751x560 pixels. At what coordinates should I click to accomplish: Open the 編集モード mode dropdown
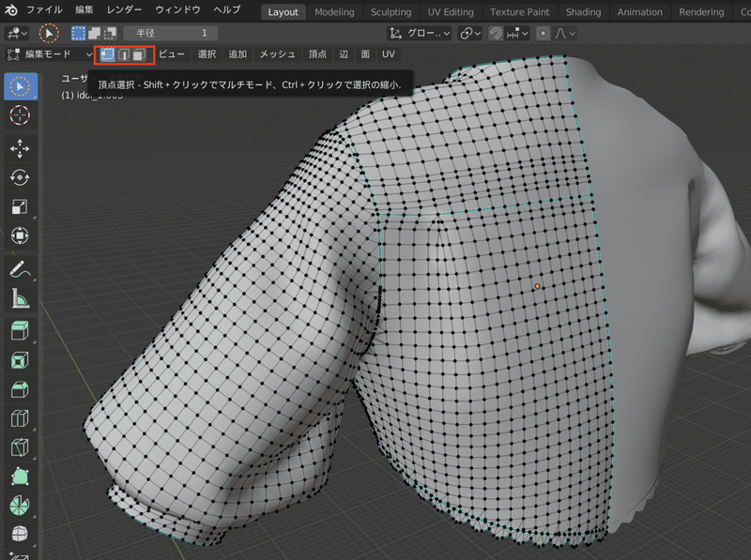(49, 54)
